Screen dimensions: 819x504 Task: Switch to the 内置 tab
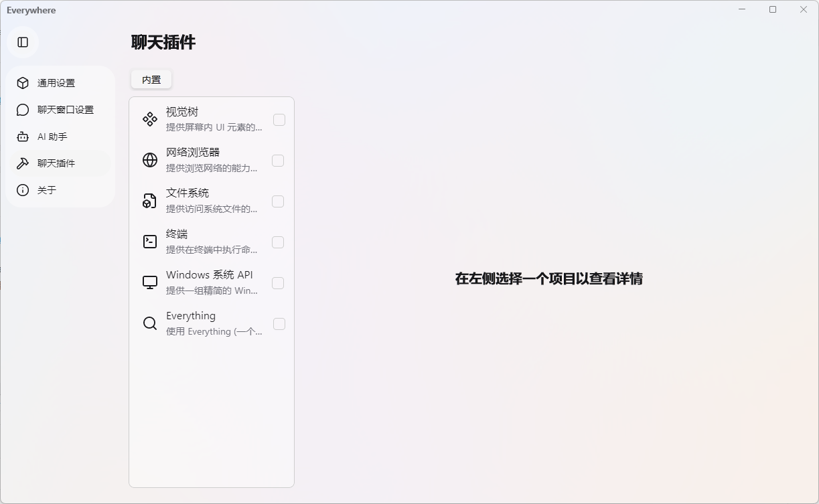point(151,79)
